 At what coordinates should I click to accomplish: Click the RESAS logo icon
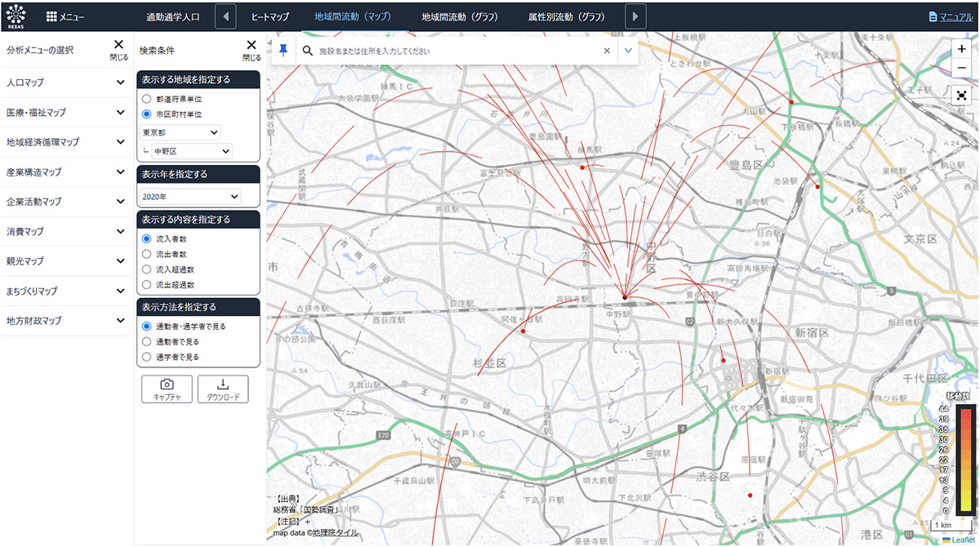pos(16,16)
